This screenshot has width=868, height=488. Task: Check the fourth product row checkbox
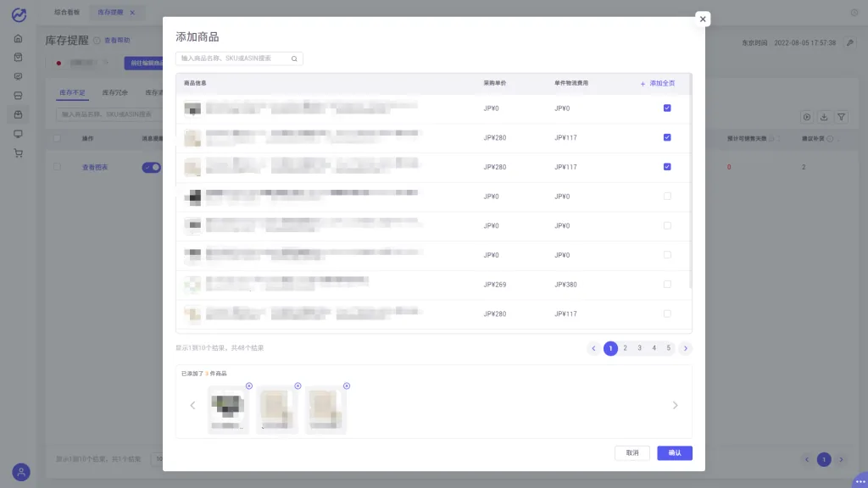(667, 197)
